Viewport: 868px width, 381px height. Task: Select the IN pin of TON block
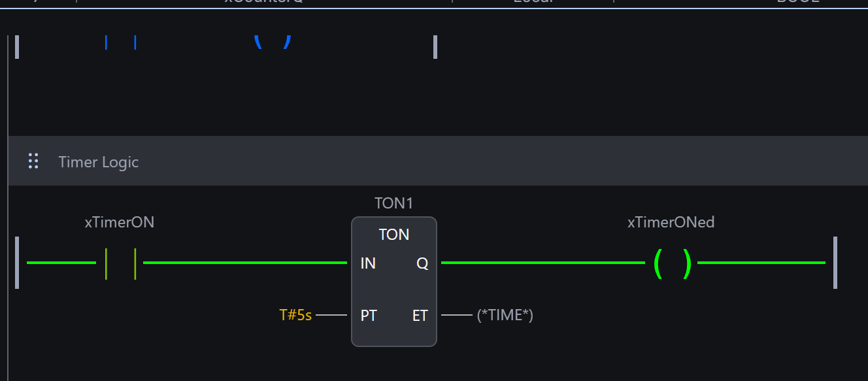368,263
